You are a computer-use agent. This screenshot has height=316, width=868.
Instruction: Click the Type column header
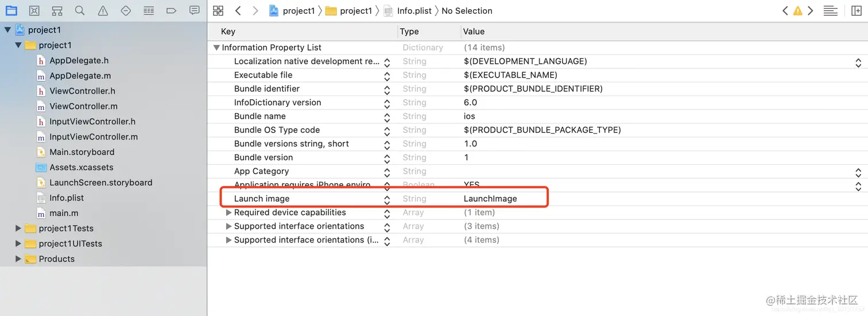[x=409, y=32]
